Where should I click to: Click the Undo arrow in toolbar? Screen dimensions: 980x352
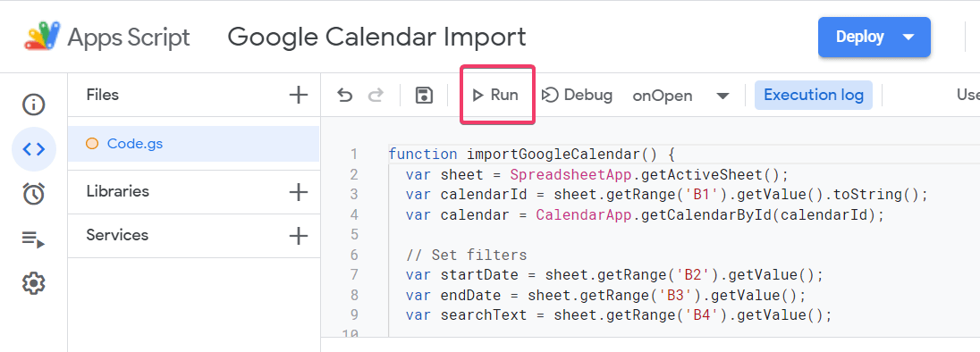tap(344, 95)
